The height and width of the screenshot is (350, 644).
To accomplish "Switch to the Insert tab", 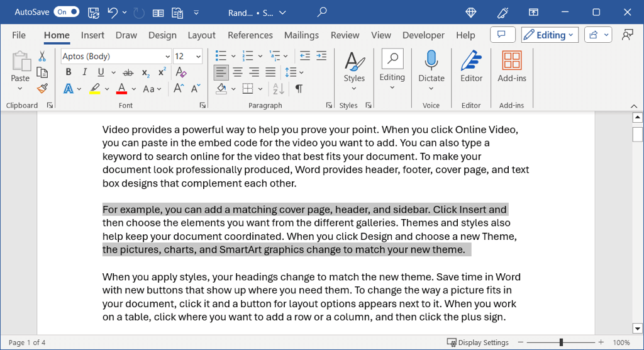I will click(x=92, y=35).
